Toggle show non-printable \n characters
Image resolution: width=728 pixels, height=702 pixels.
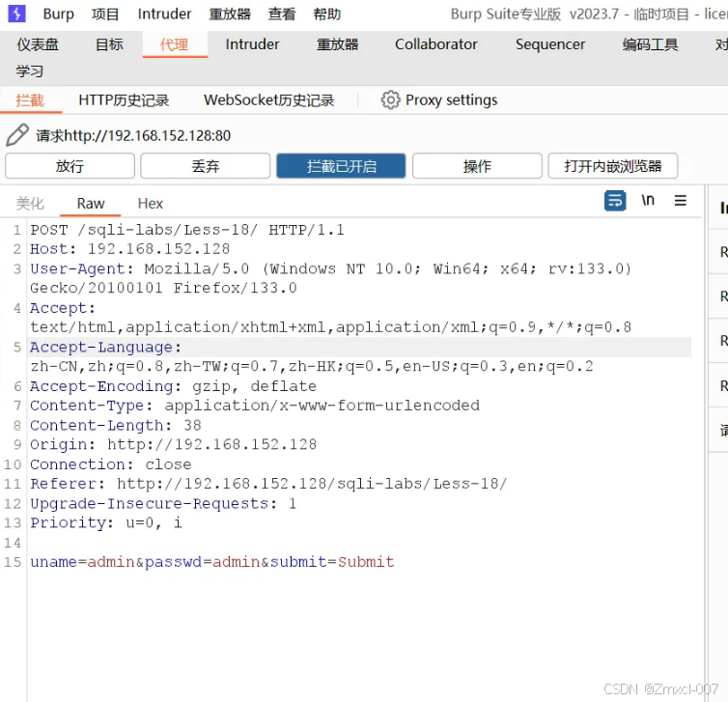click(648, 201)
